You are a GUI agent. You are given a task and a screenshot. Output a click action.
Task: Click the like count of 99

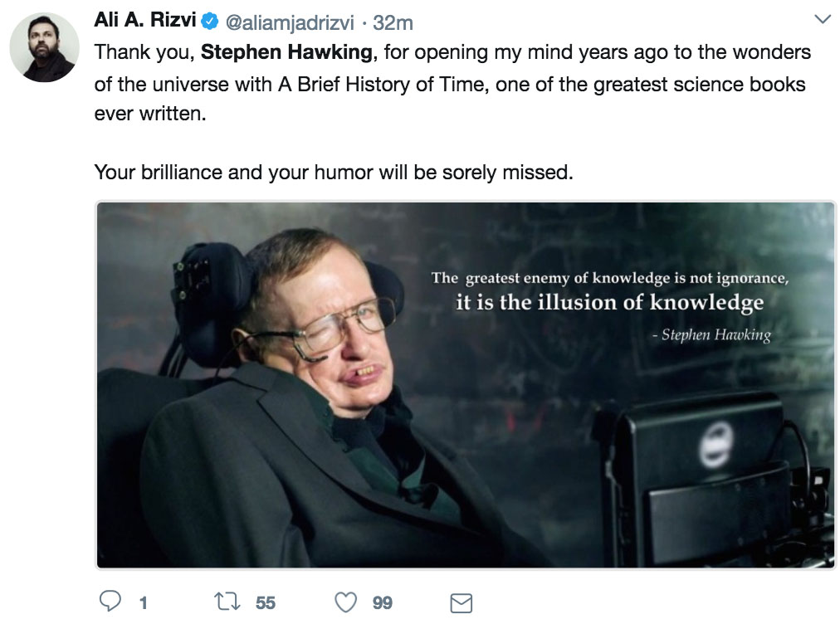383,602
